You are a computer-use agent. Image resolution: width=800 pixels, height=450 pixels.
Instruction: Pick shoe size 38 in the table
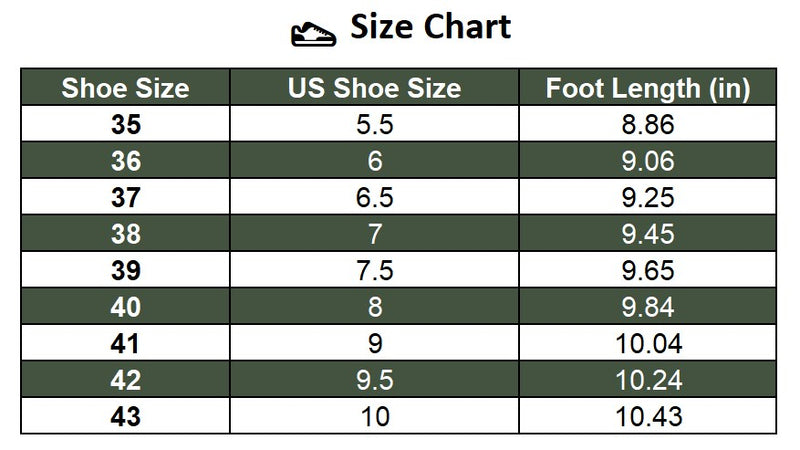[125, 233]
